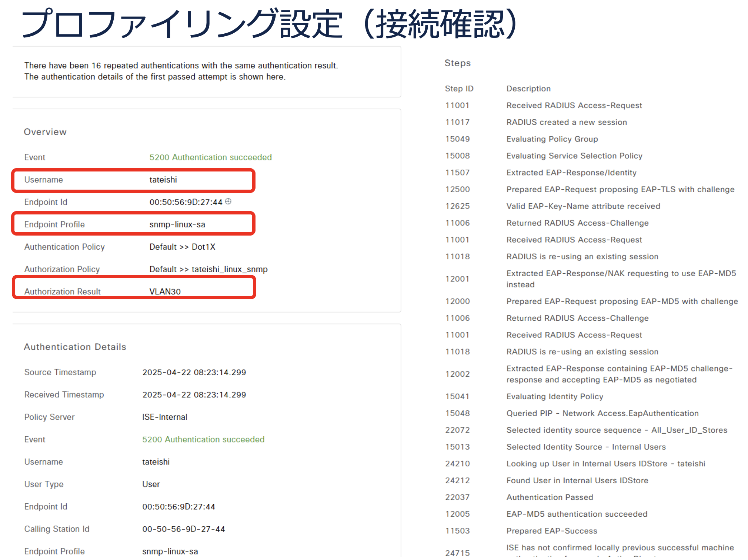Click the Authentication Details section heading

(x=75, y=347)
